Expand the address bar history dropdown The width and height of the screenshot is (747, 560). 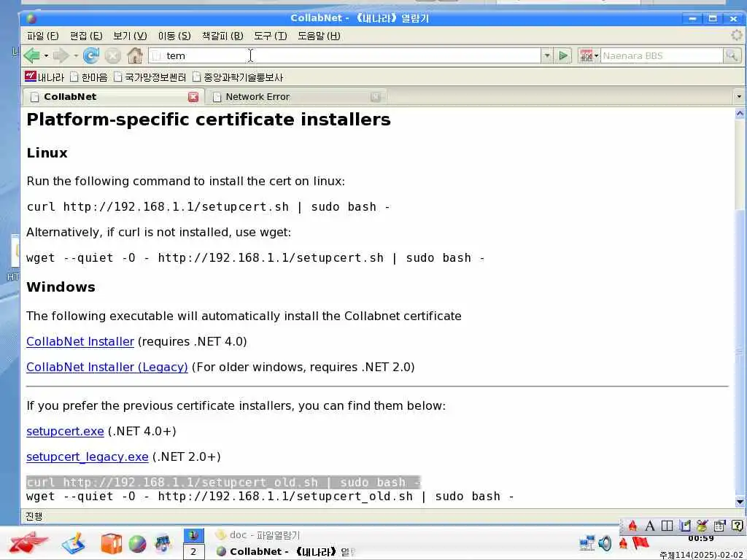point(547,55)
